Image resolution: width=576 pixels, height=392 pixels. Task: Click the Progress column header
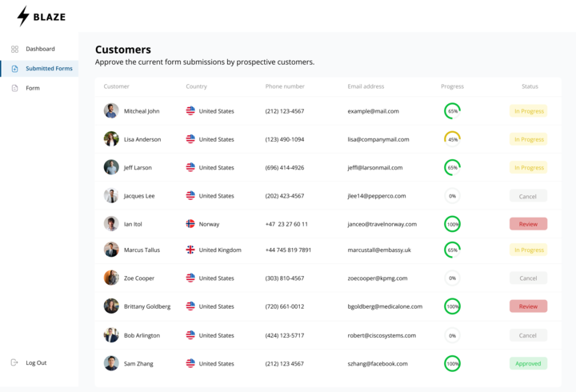point(452,86)
